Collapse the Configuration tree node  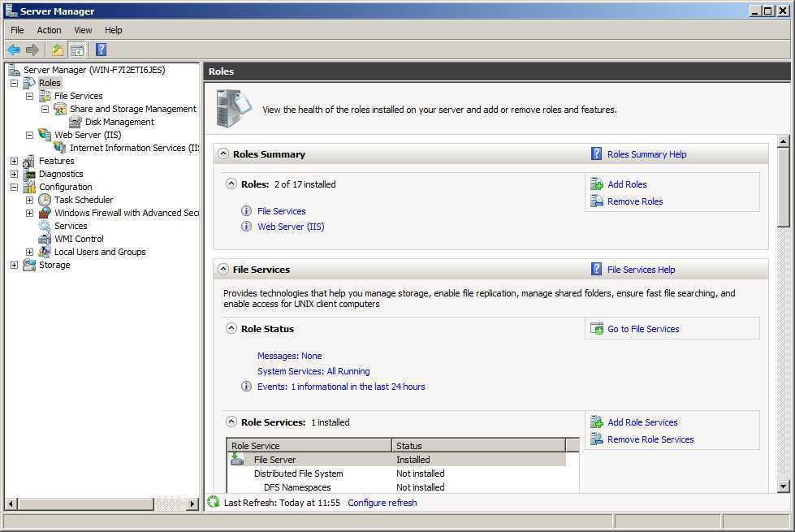coord(14,187)
